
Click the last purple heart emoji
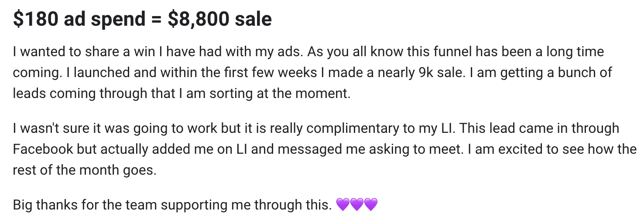370,204
